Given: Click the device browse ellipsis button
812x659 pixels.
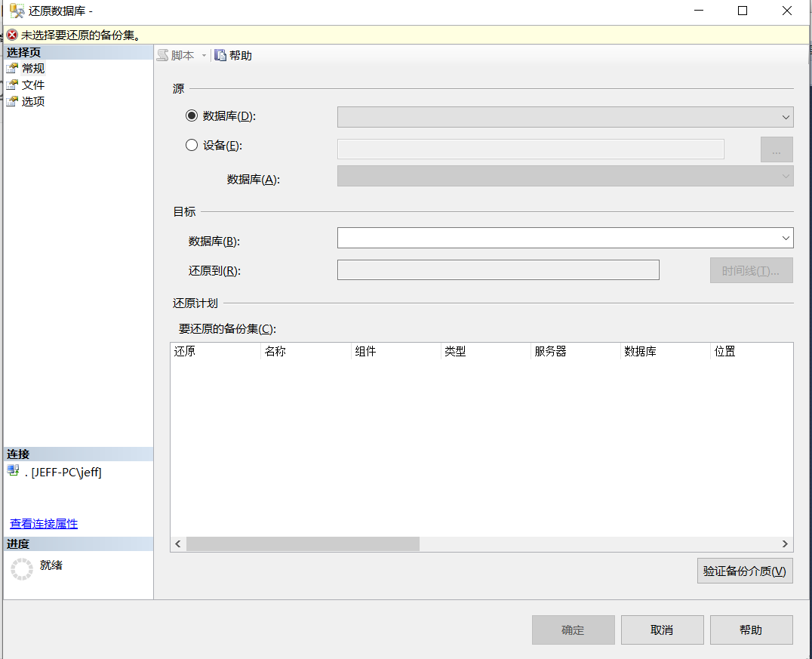Looking at the screenshot, I should pos(777,149).
